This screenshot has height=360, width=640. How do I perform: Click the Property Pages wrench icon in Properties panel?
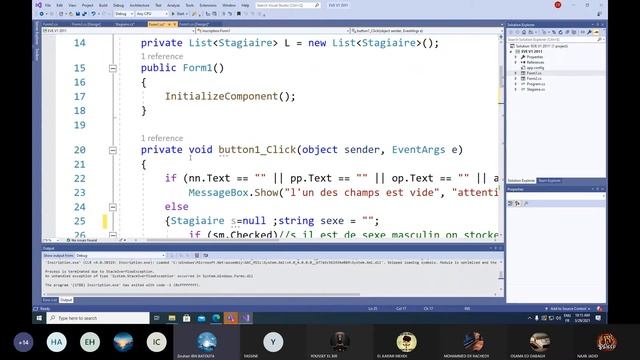526,203
